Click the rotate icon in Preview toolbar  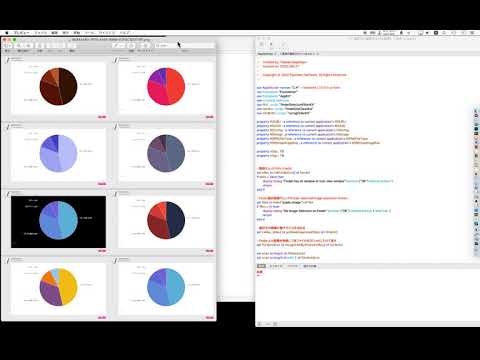click(x=132, y=45)
